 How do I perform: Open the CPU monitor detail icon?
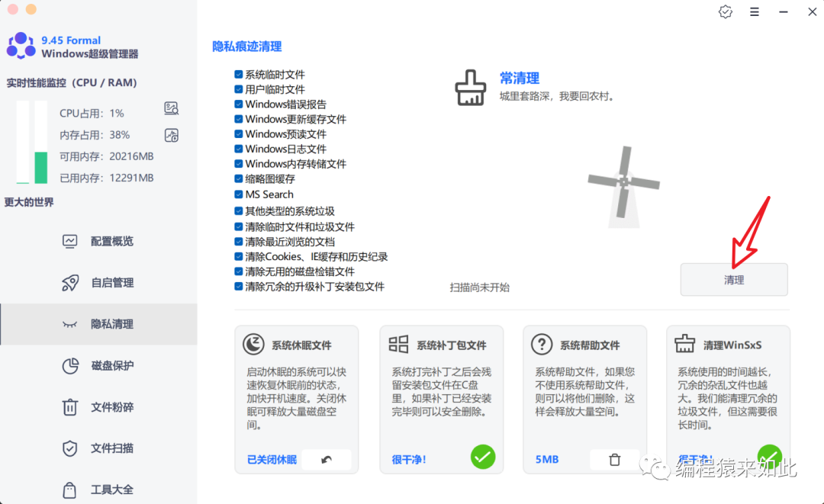point(172,108)
